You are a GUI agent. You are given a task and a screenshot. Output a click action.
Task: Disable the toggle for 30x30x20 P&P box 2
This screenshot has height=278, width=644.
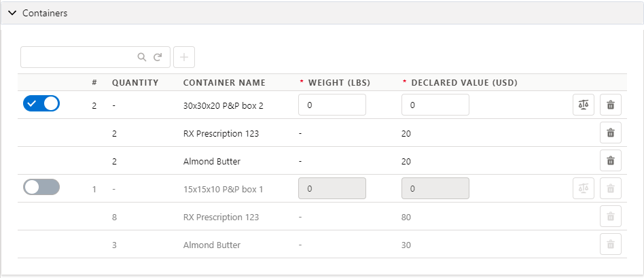(x=41, y=103)
